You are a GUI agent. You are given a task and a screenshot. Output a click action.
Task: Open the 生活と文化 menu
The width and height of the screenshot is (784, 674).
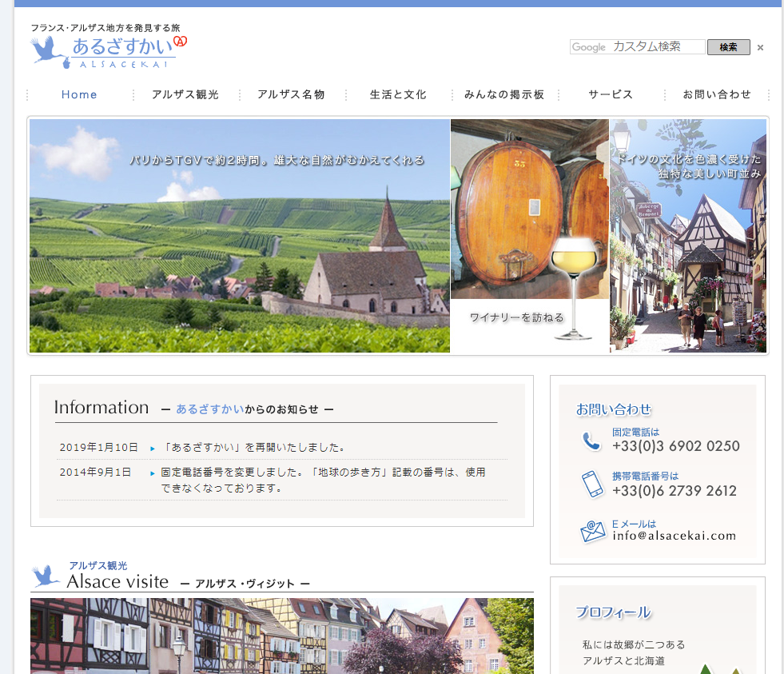[398, 94]
